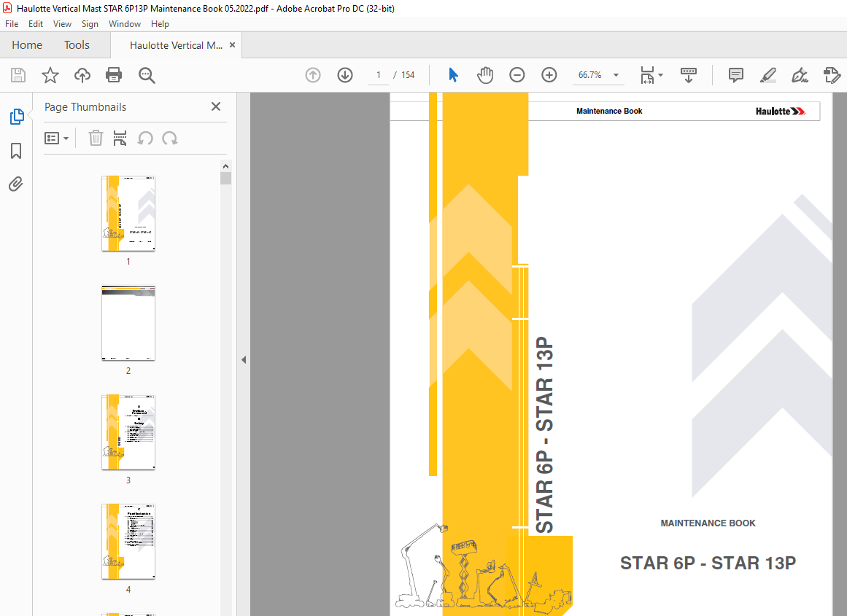Rotate page counterclockwise
The width and height of the screenshot is (847, 616).
[x=144, y=139]
